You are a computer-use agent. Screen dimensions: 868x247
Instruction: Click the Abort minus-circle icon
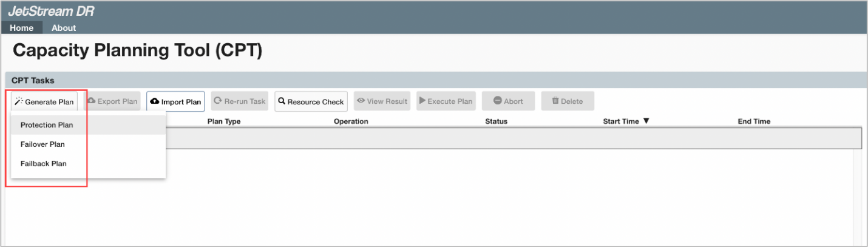tap(497, 101)
